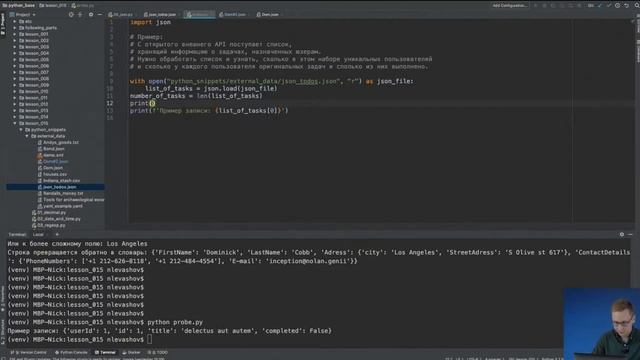Select Indiana_stash.csv in the tree
Image resolution: width=640 pixels, height=360 pixels.
[61, 180]
